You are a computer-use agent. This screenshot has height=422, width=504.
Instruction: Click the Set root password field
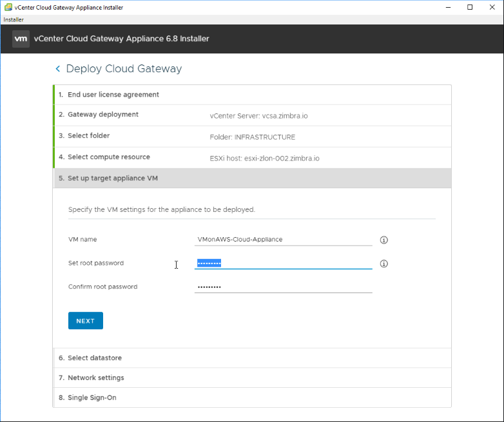[283, 264]
